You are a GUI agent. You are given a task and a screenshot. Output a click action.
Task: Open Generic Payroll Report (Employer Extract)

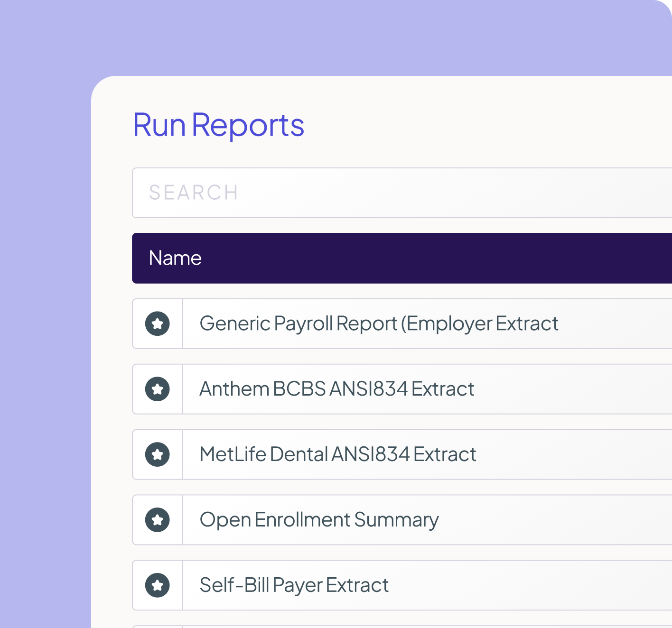tap(379, 324)
